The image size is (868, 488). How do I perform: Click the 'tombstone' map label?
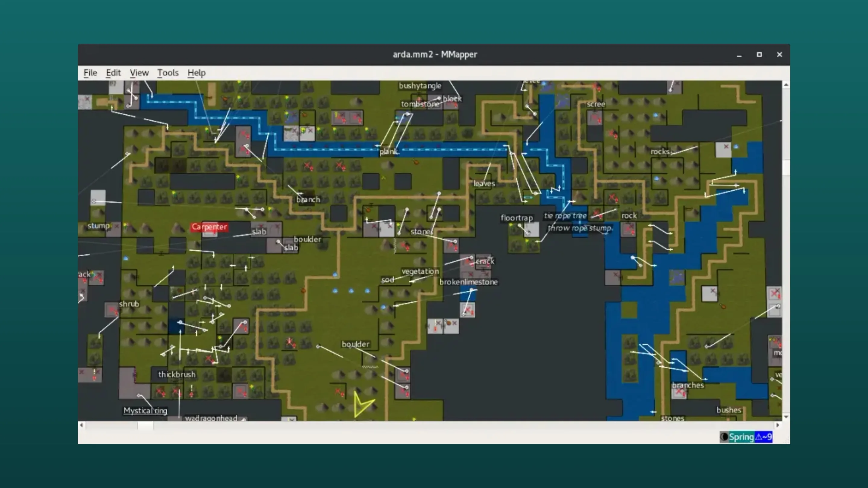tap(420, 104)
